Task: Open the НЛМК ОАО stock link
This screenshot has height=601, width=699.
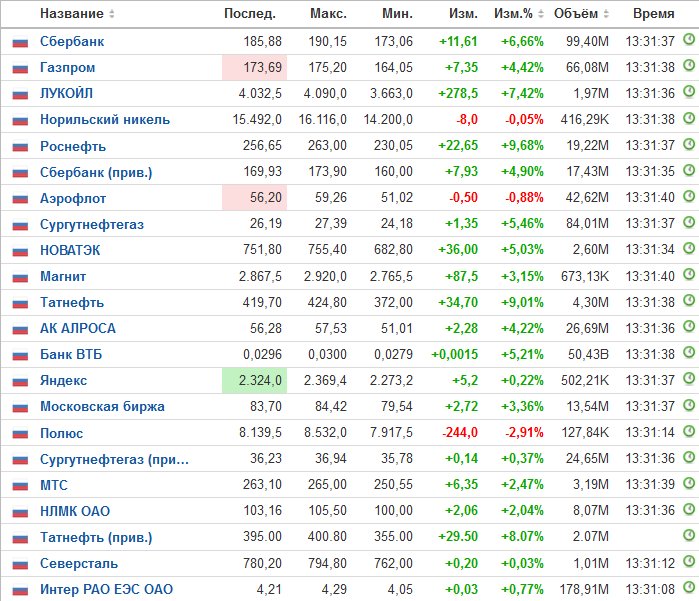Action: pyautogui.click(x=75, y=511)
